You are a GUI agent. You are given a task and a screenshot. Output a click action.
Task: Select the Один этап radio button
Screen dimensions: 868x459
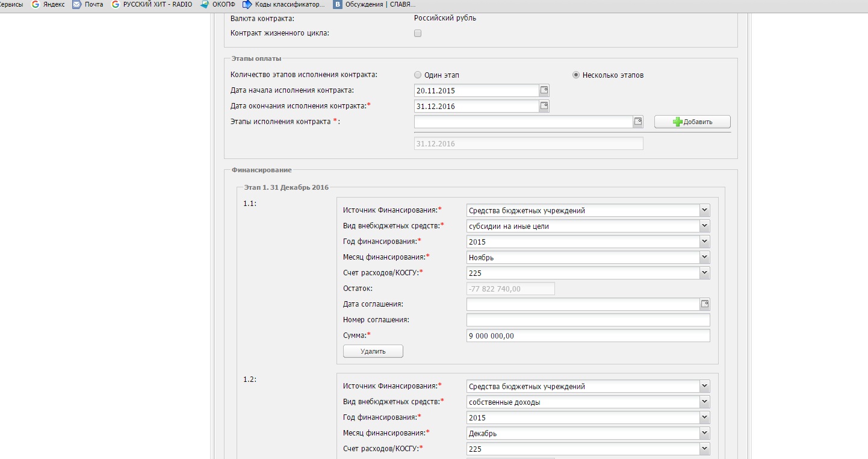[x=418, y=75]
